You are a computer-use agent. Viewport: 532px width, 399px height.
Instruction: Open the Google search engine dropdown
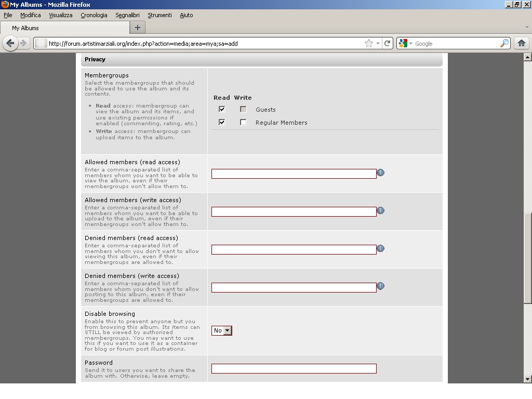point(405,44)
